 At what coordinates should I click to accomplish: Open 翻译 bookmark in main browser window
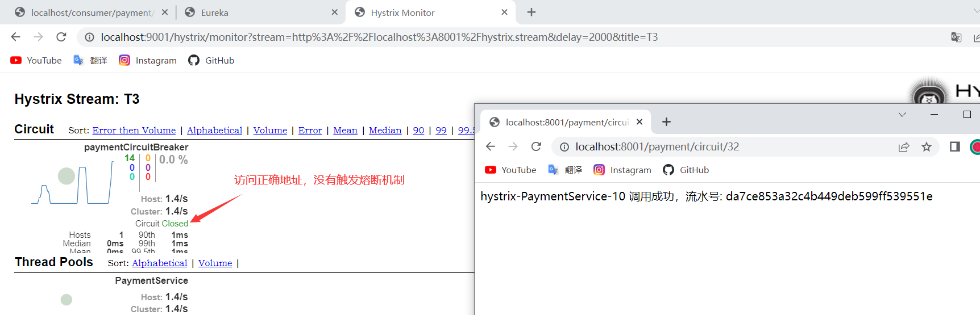point(90,60)
